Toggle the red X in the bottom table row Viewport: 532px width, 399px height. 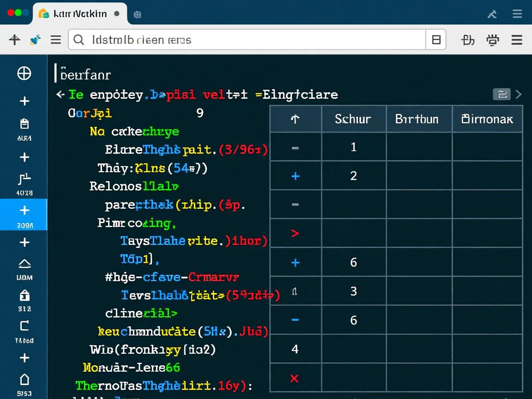coord(294,379)
